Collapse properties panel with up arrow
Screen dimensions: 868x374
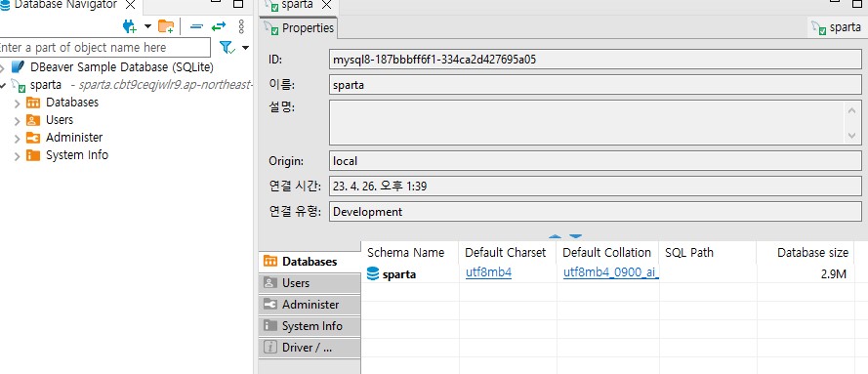pyautogui.click(x=556, y=236)
